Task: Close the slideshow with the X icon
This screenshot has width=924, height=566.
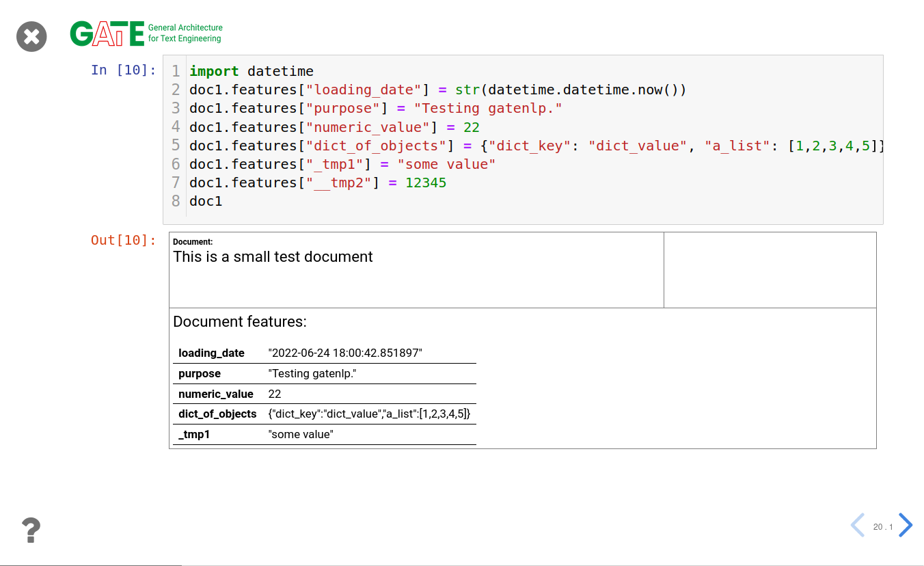Action: pos(31,36)
